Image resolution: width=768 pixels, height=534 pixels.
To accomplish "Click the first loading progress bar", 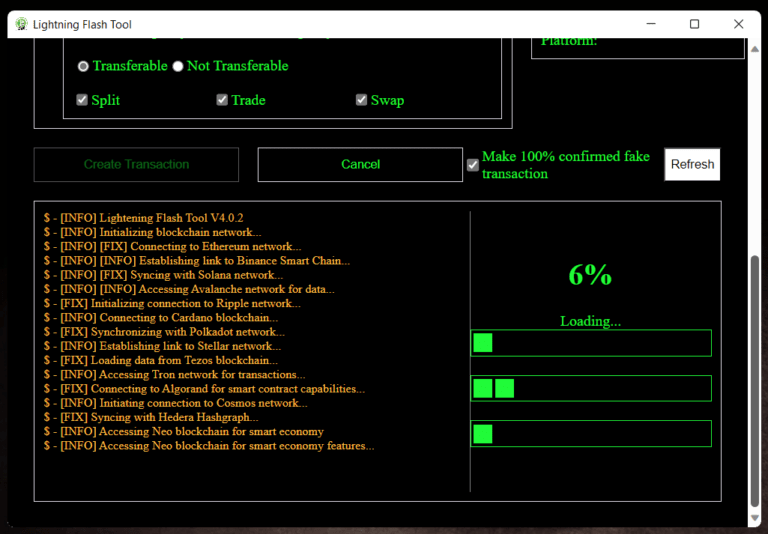I will 591,343.
